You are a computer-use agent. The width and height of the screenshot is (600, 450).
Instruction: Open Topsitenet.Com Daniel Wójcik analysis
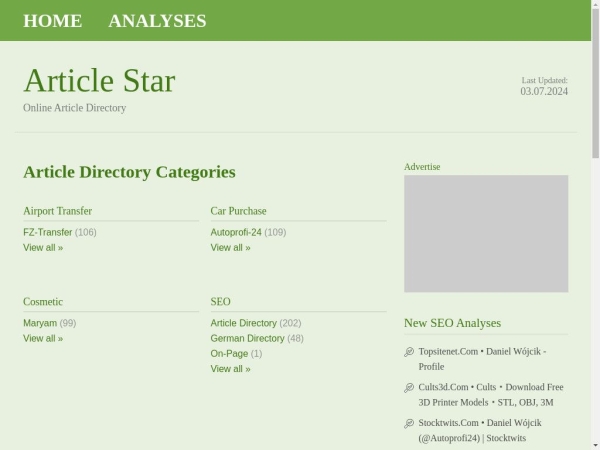482,359
